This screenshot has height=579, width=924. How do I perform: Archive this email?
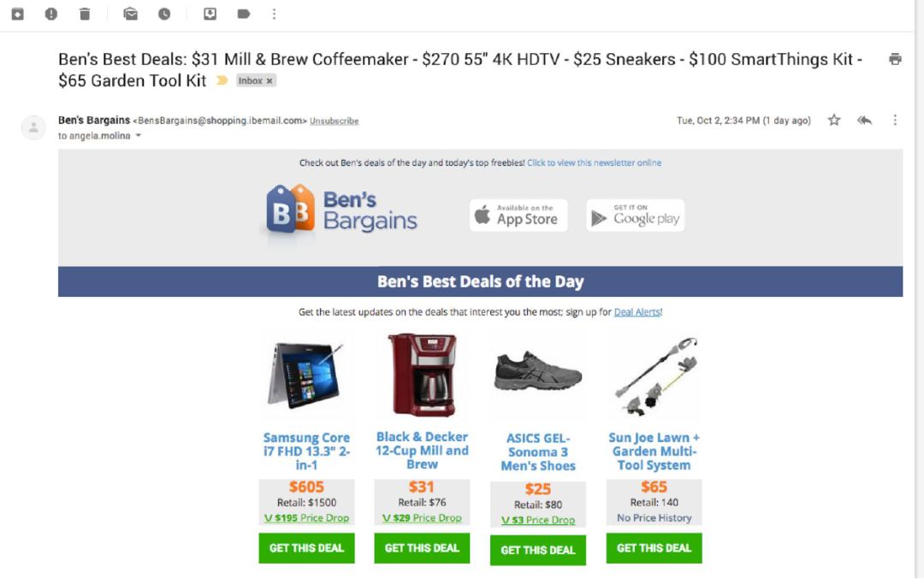click(x=17, y=14)
